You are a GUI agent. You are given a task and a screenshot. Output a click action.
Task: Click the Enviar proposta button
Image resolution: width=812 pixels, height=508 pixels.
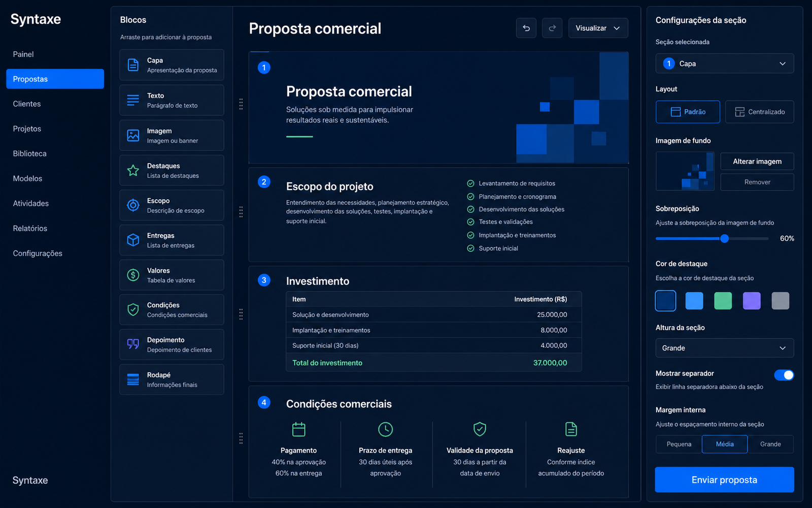pyautogui.click(x=724, y=480)
